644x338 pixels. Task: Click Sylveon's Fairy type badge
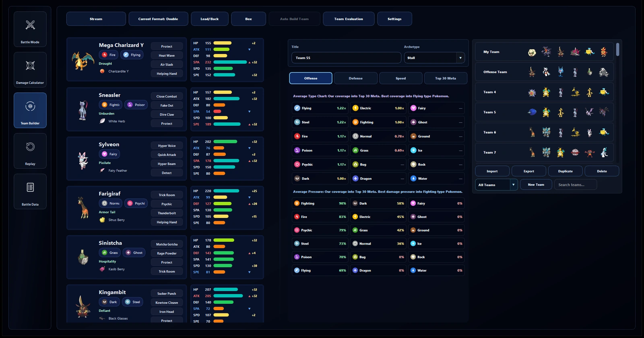(109, 154)
